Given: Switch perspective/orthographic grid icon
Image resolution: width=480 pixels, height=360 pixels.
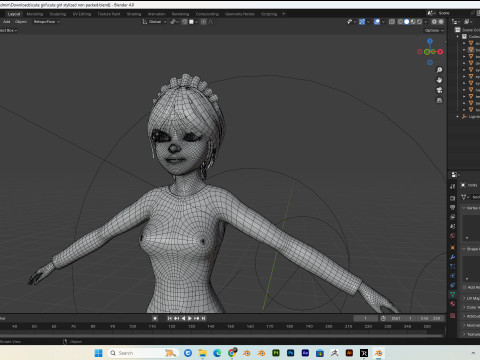Looking at the screenshot, I should pos(439,100).
